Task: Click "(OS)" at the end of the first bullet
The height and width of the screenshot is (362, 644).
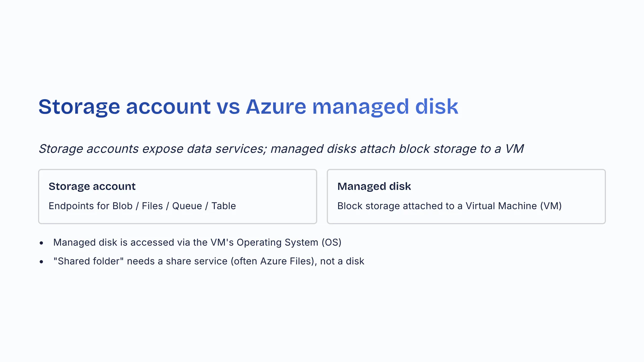Action: tap(331, 242)
